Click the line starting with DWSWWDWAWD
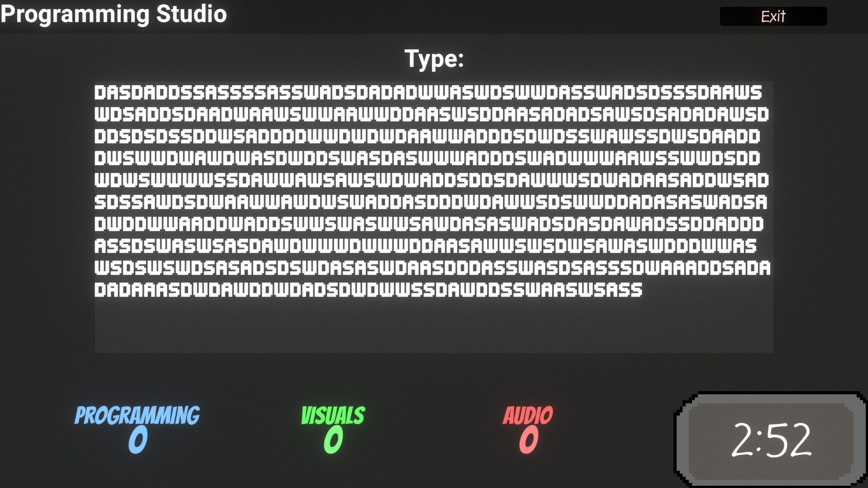This screenshot has height=488, width=868. point(427,158)
